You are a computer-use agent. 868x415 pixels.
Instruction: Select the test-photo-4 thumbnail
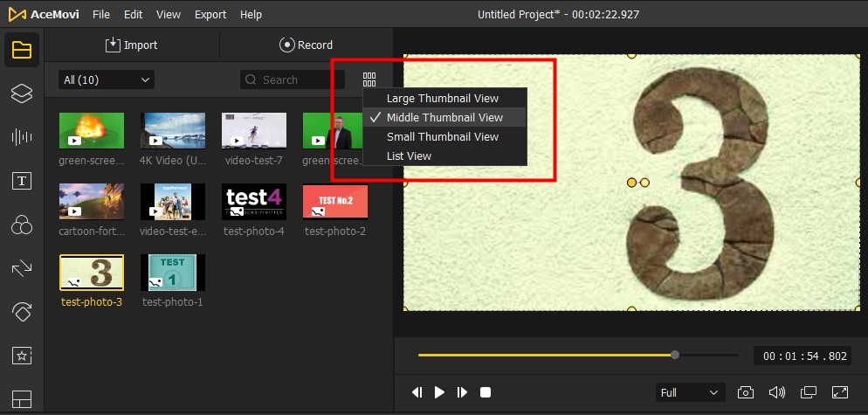coord(254,201)
